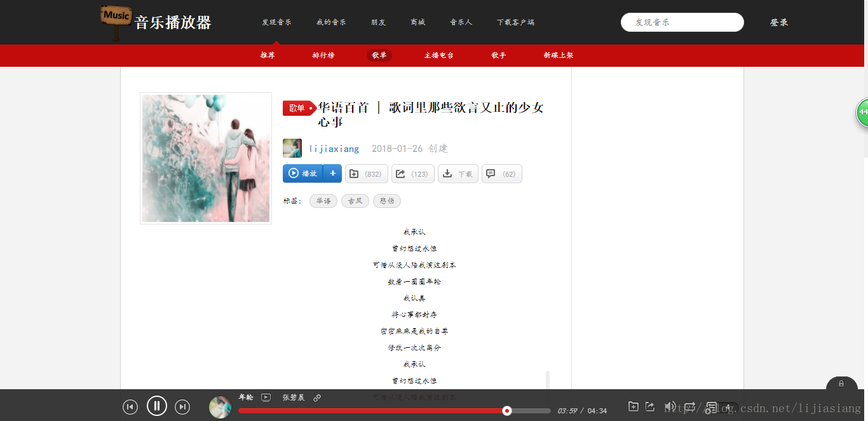This screenshot has width=868, height=421.
Task: Skip to the previous track
Action: tap(130, 407)
